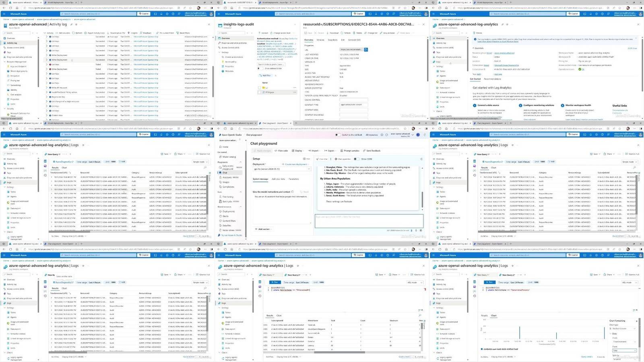Screen dimensions: 644x362
Task: Toggle 'Switch to the old look' in Chat playground
Action: 337,135
